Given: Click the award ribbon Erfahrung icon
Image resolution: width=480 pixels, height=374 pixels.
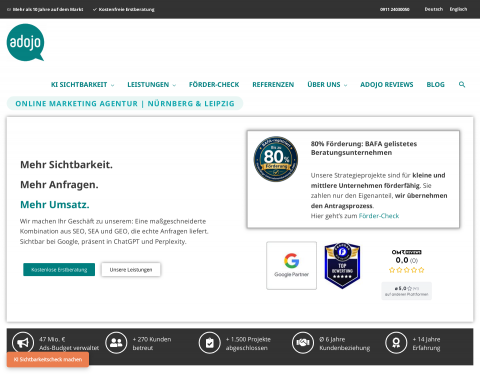Looking at the screenshot, I should point(396,343).
